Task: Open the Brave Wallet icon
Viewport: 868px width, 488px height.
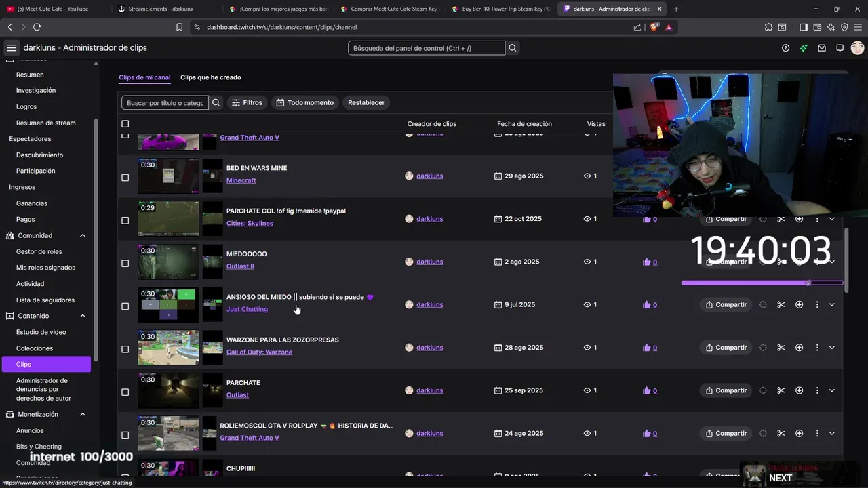Action: (x=817, y=27)
